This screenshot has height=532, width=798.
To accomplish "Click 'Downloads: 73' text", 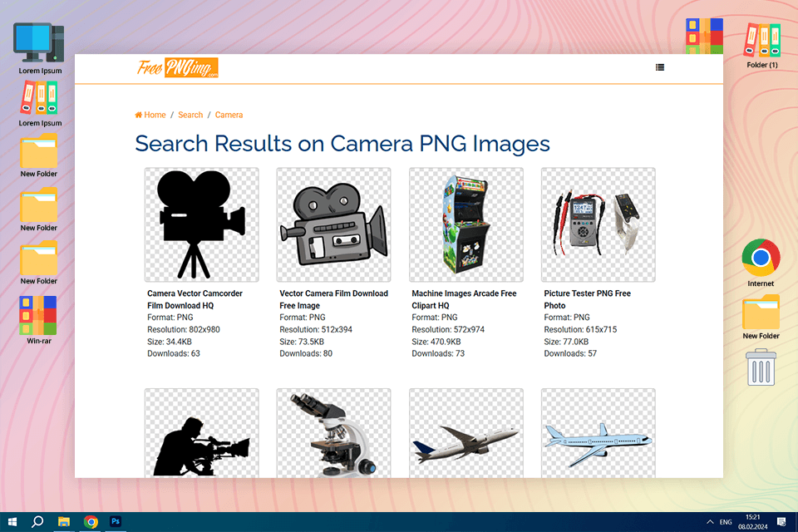I will tap(438, 353).
